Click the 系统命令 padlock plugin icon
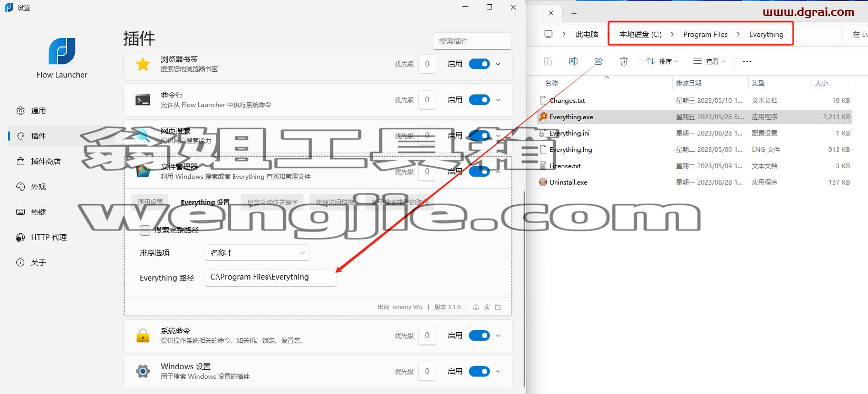The image size is (868, 394). coord(143,335)
